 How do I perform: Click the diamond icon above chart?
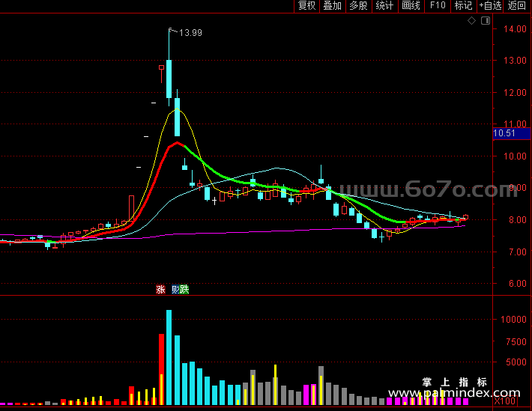click(x=471, y=21)
